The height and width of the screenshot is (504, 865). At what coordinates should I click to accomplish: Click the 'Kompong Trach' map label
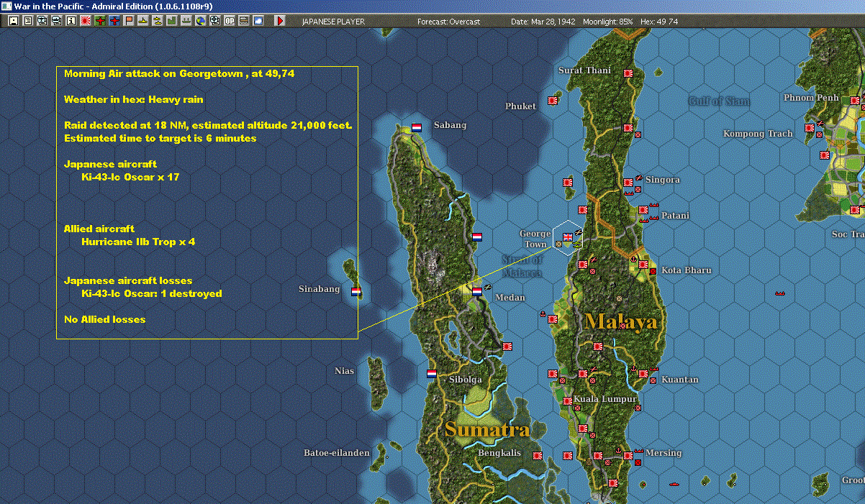point(758,134)
